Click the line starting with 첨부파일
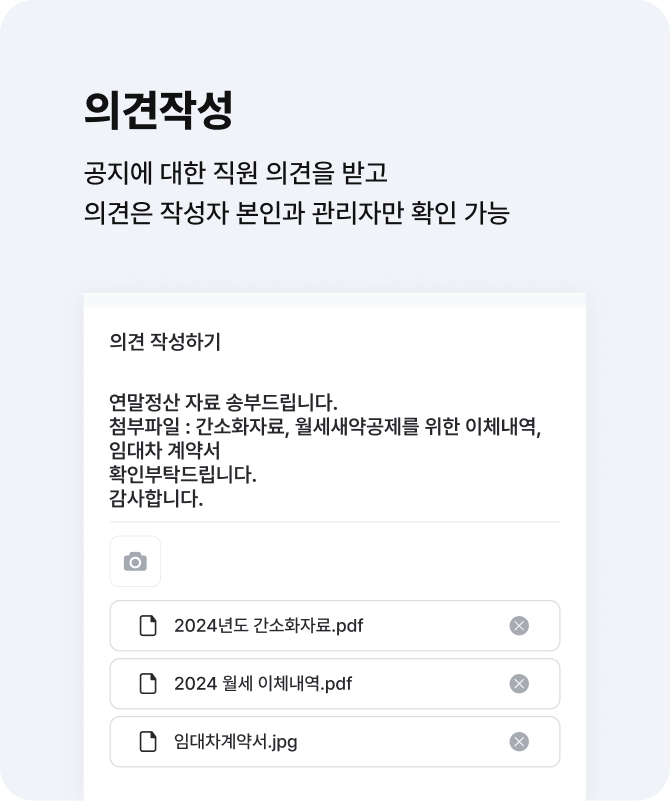 (324, 427)
